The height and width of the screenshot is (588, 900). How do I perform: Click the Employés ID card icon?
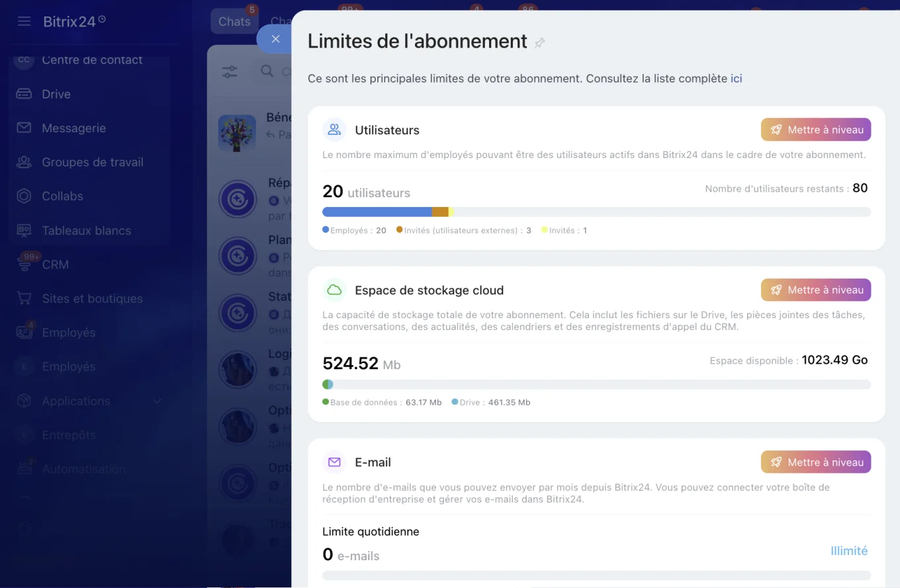[24, 333]
